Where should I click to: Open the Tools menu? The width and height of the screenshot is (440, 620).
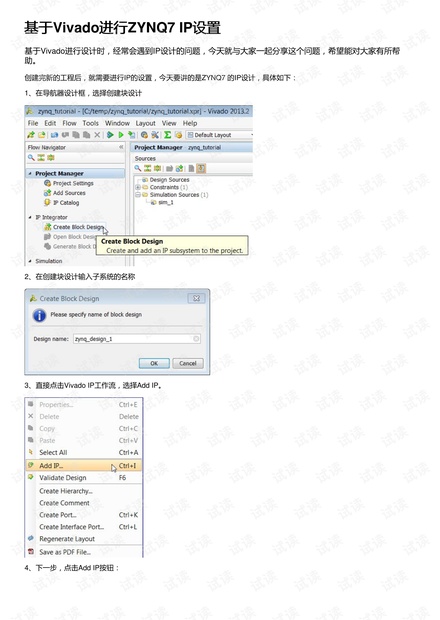tap(91, 123)
